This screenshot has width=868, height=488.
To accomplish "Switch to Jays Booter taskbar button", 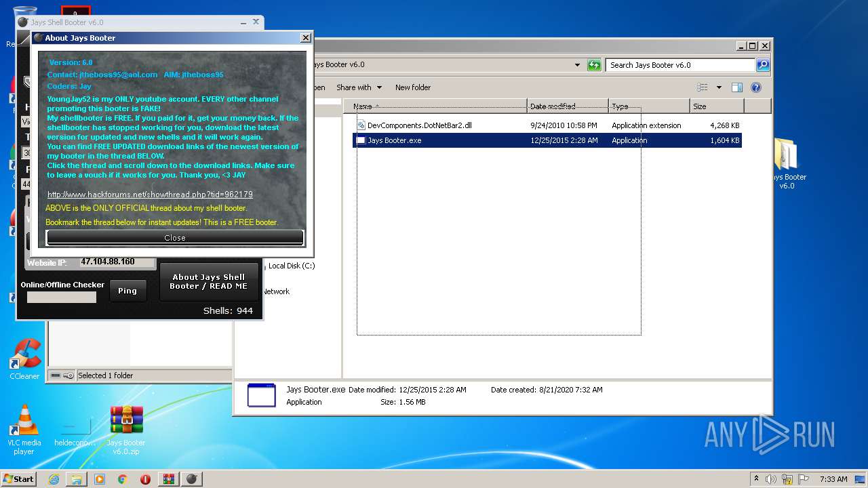I will pyautogui.click(x=193, y=479).
